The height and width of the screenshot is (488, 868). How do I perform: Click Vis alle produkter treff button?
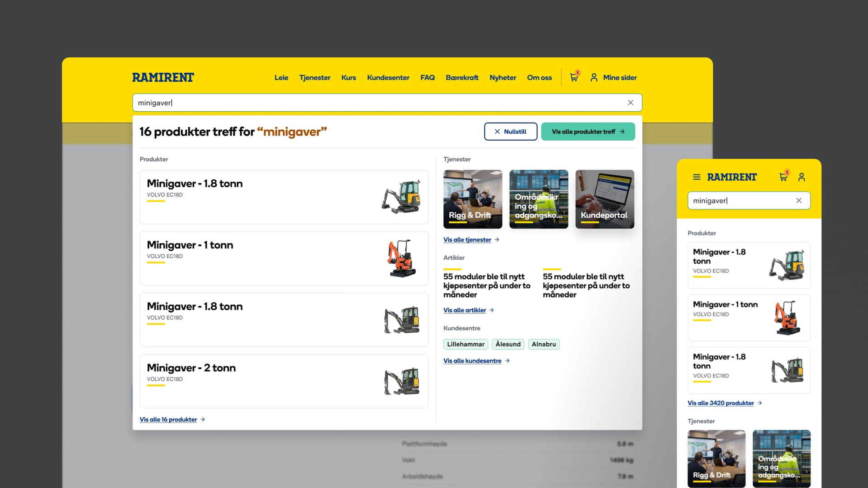pyautogui.click(x=588, y=132)
